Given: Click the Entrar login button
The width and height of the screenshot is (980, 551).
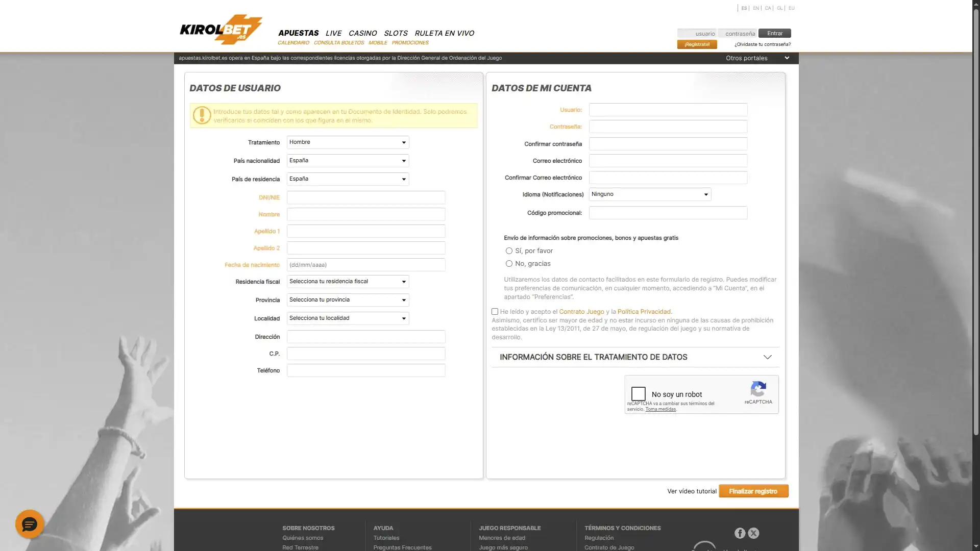Looking at the screenshot, I should 774,33.
